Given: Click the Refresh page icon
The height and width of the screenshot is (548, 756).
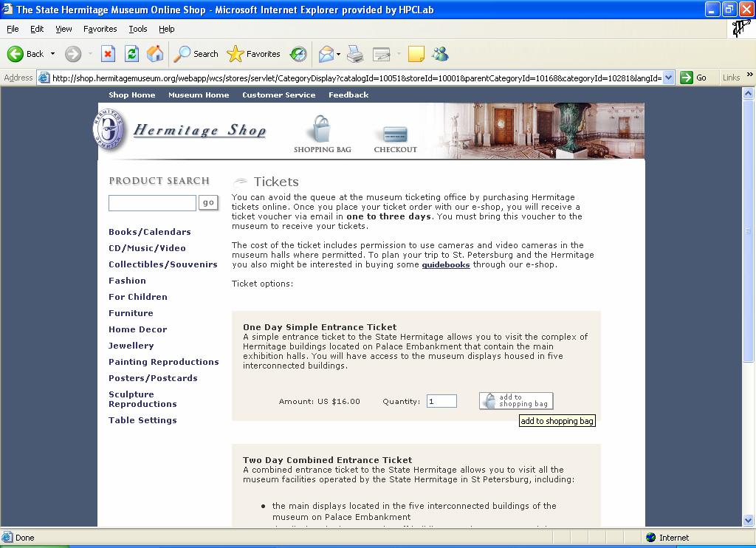Looking at the screenshot, I should [131, 54].
